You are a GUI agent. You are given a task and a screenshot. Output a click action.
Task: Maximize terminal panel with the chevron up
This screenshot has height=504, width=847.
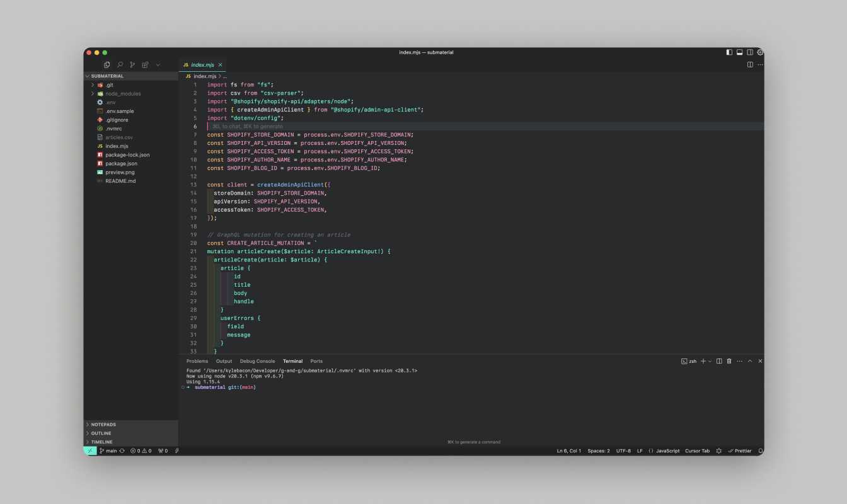(750, 361)
